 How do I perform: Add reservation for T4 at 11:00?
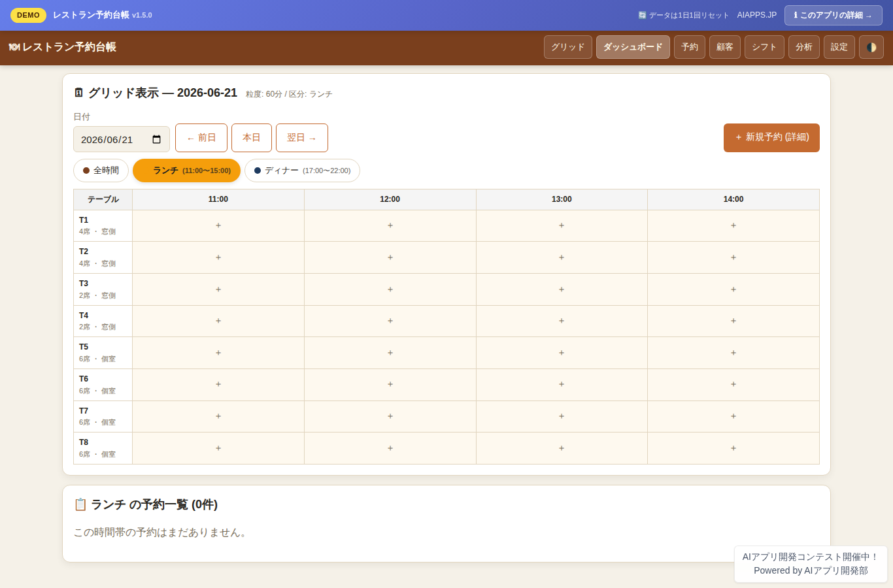point(218,321)
